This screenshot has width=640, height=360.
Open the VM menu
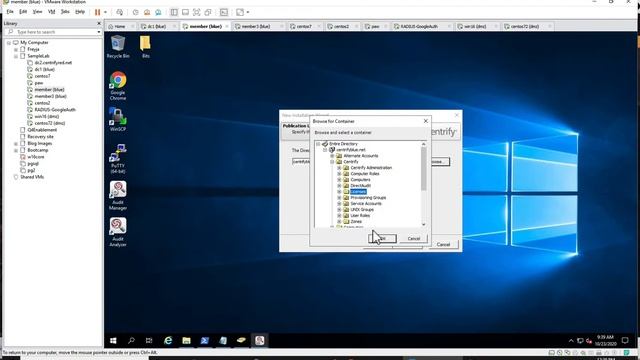(x=51, y=12)
